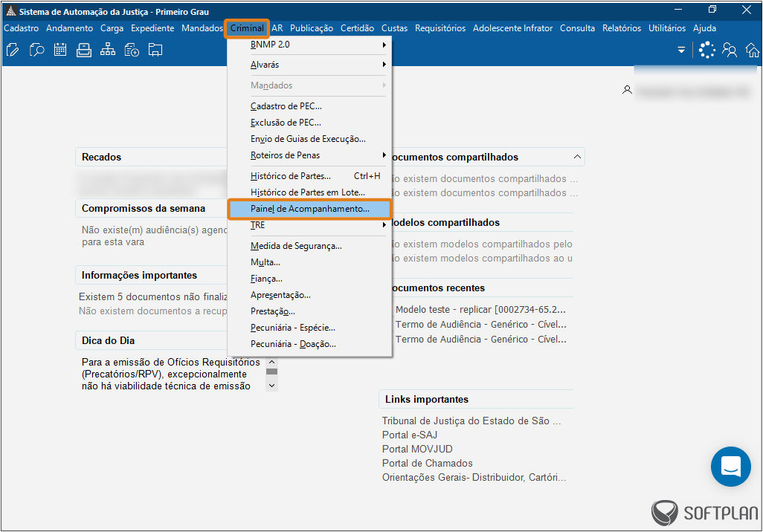Screen dimensions: 763x532
Task: Open the Criminal menu
Action: pyautogui.click(x=247, y=28)
